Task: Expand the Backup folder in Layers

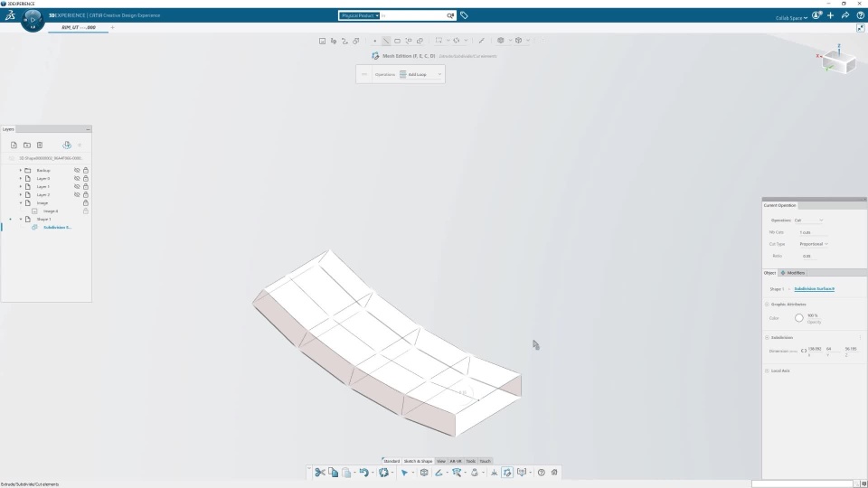Action: click(21, 171)
